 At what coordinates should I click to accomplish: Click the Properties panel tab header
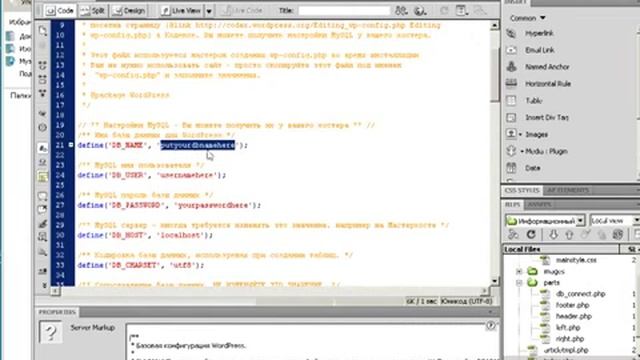[x=58, y=312]
